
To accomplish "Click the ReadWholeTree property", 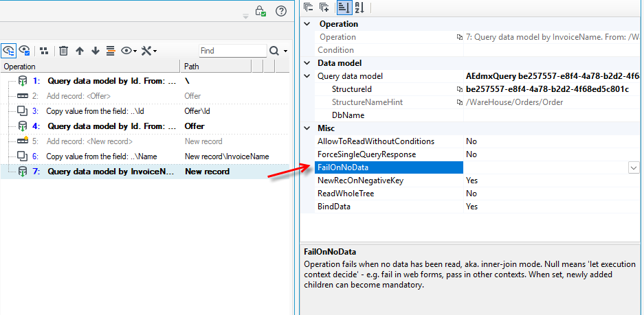I will tap(346, 194).
